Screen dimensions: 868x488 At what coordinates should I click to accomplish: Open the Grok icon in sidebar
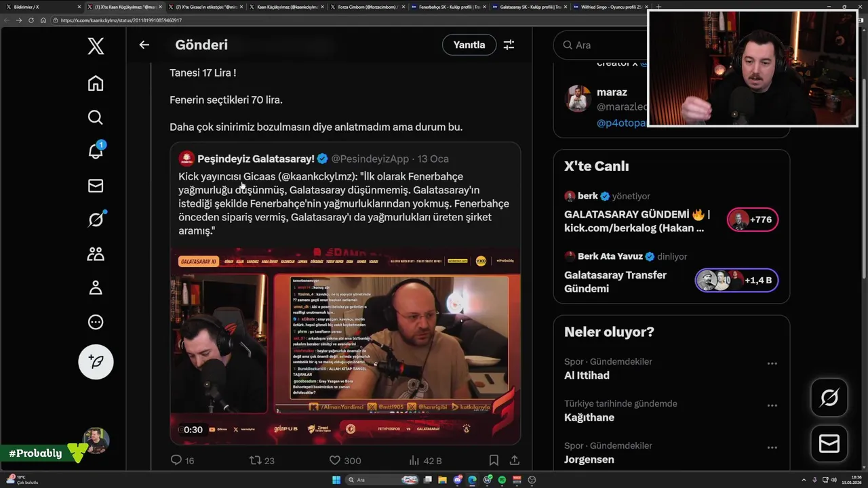[96, 220]
